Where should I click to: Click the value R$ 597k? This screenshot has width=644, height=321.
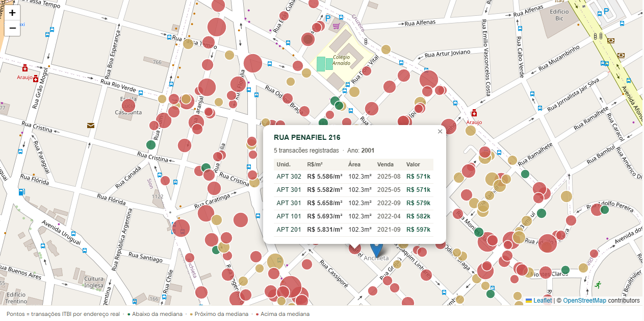[x=419, y=230]
